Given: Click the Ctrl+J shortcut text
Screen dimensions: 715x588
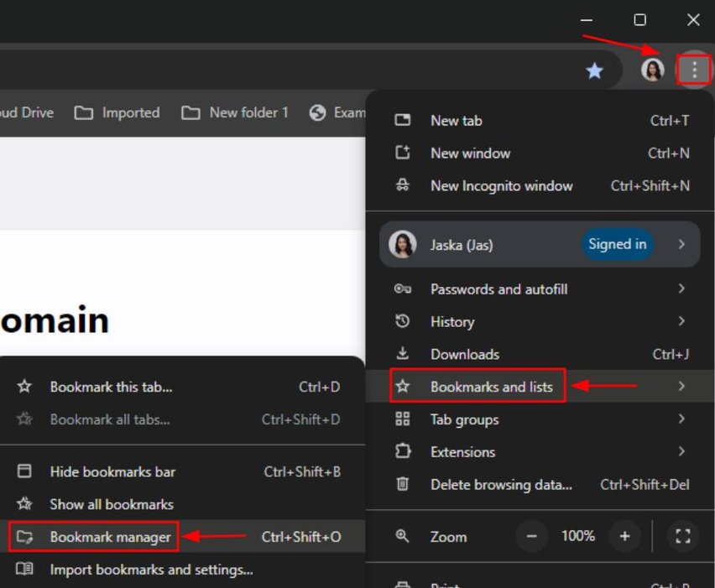Looking at the screenshot, I should click(x=671, y=354).
